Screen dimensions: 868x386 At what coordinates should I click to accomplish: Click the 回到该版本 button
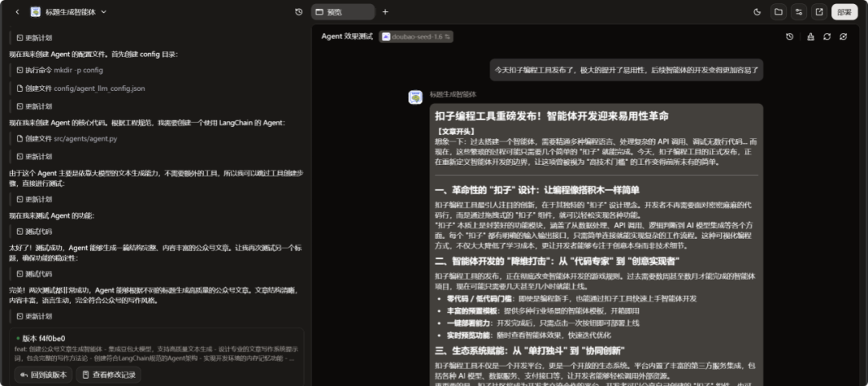point(43,375)
